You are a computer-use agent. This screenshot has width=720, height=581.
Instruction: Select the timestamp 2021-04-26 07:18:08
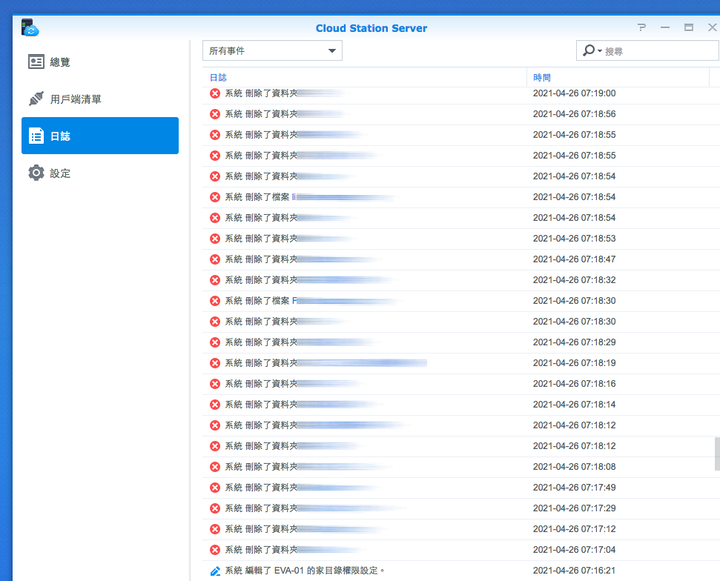tap(574, 467)
